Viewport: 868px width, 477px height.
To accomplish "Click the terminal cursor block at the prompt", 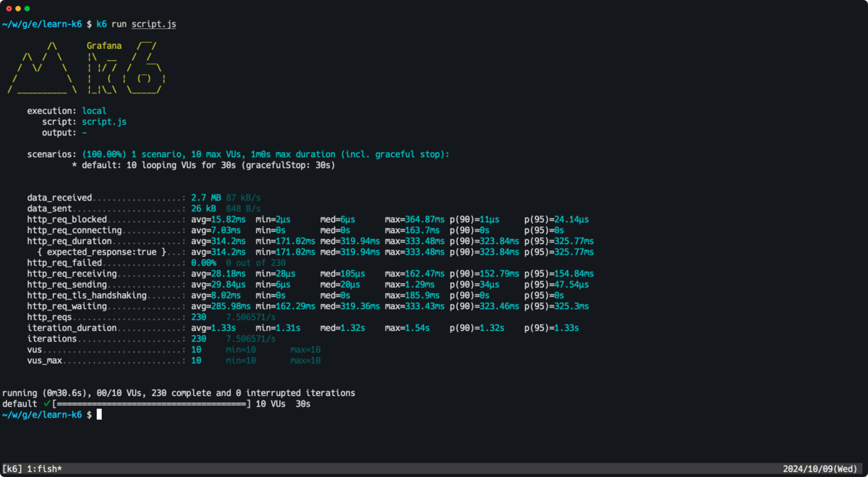I will [99, 414].
